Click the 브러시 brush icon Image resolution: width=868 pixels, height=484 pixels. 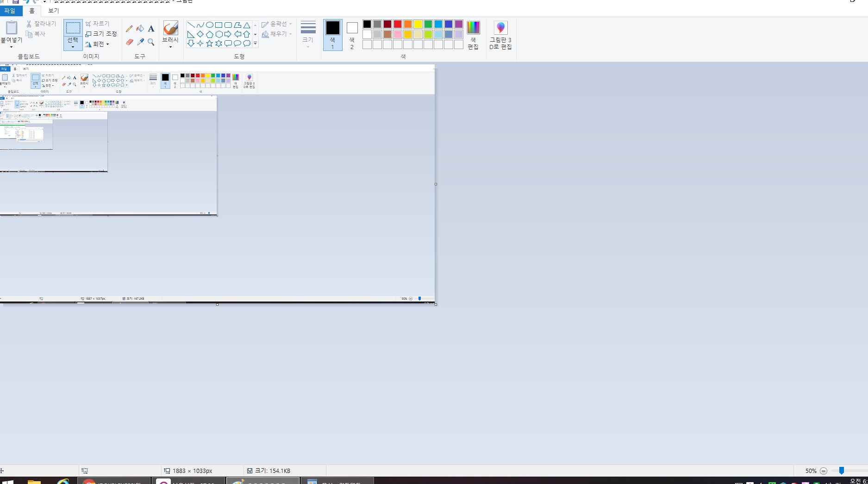(170, 28)
